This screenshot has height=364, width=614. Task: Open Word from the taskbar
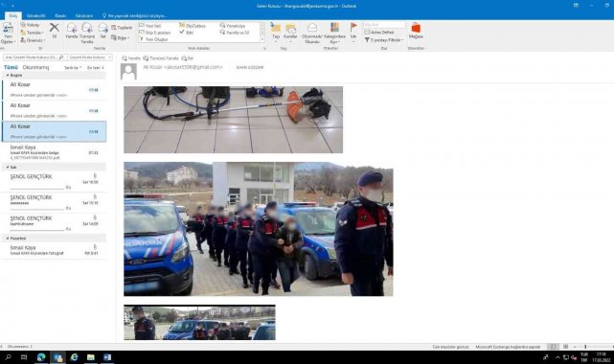pos(107,357)
